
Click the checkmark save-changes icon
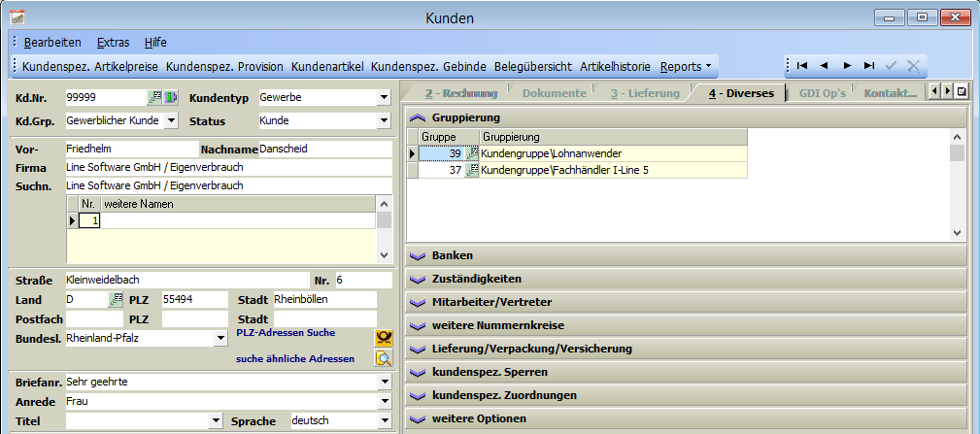pyautogui.click(x=892, y=66)
